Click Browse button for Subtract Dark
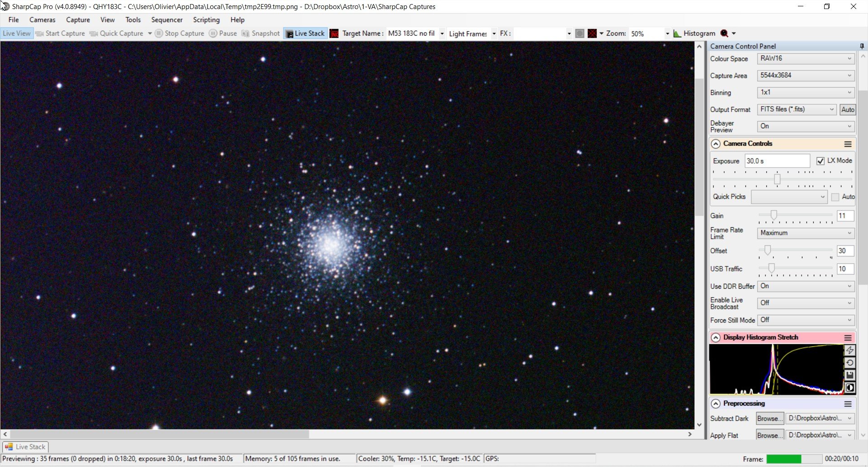Viewport: 868px width, 467px height. coord(770,419)
